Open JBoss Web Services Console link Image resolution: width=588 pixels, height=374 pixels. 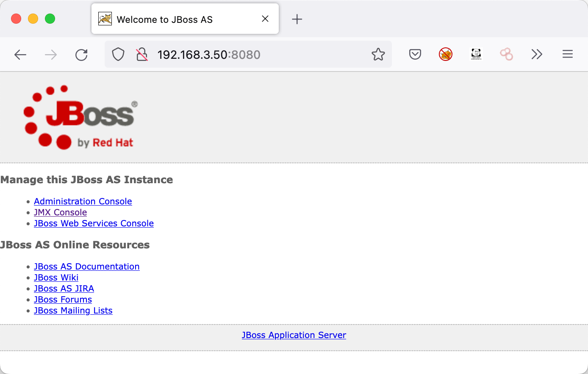click(x=94, y=223)
